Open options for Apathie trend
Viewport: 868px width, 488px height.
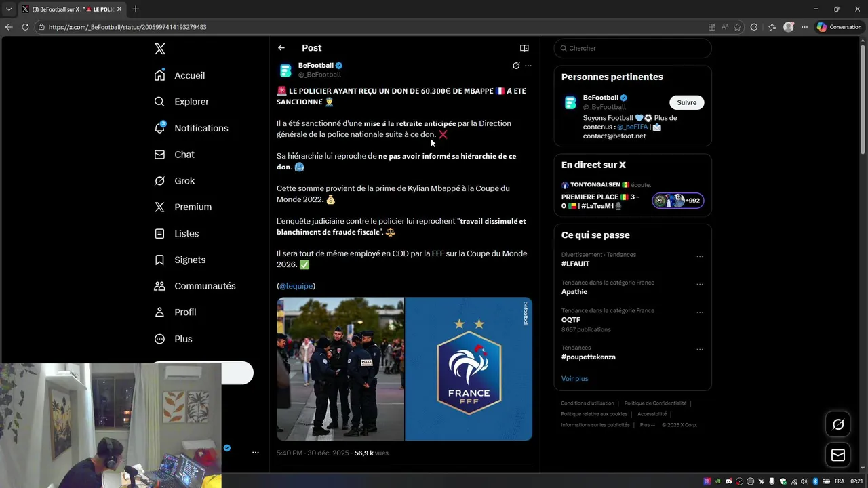coord(700,285)
